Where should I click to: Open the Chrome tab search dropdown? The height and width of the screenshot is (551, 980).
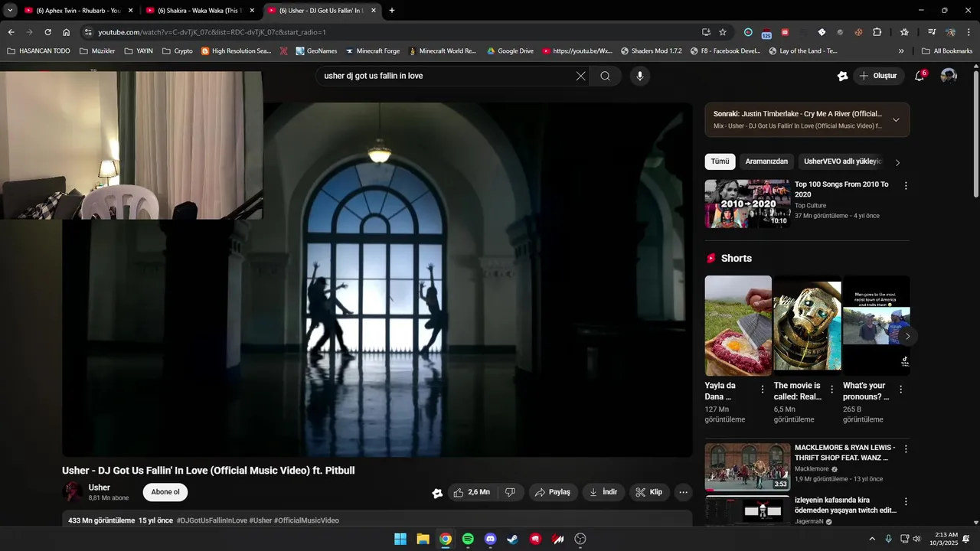[x=10, y=11]
